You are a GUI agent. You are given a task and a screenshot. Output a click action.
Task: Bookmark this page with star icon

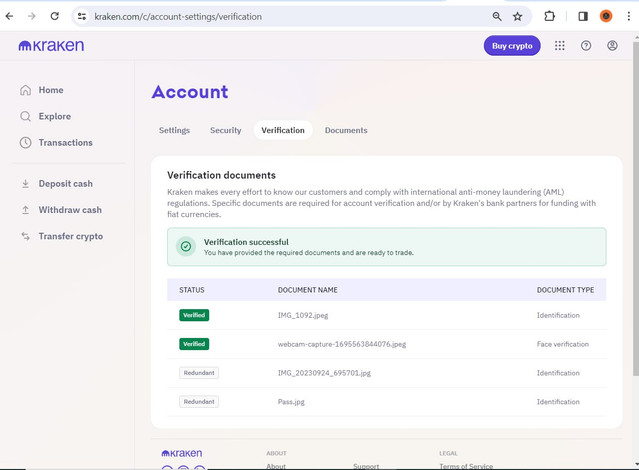click(x=518, y=16)
